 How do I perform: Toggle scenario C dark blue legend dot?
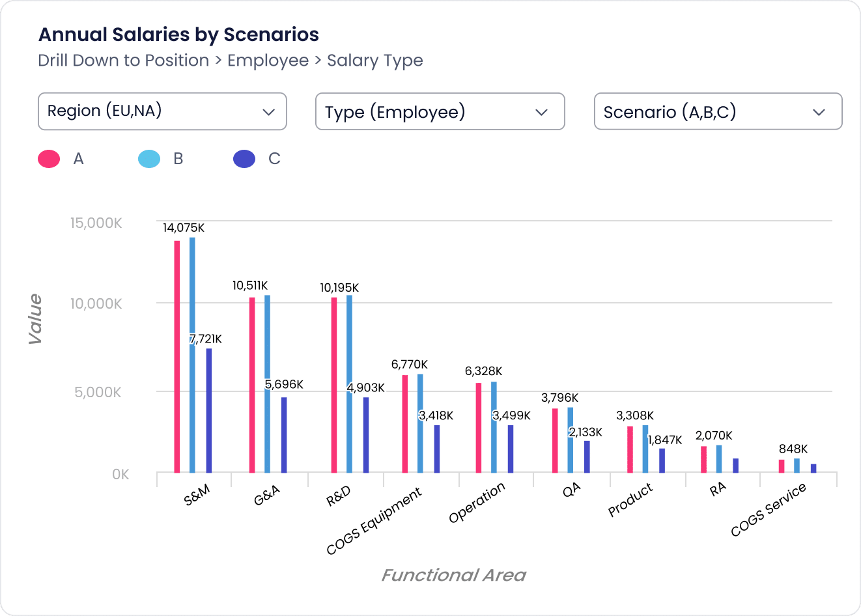coord(244,159)
